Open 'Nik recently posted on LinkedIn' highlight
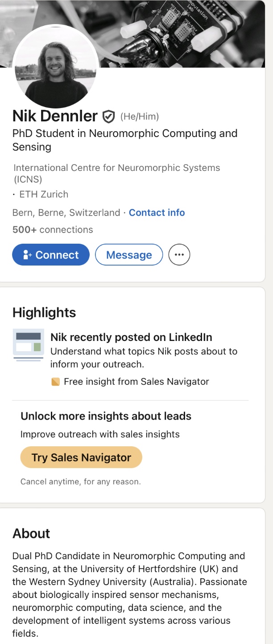The image size is (273, 644). pos(131,337)
